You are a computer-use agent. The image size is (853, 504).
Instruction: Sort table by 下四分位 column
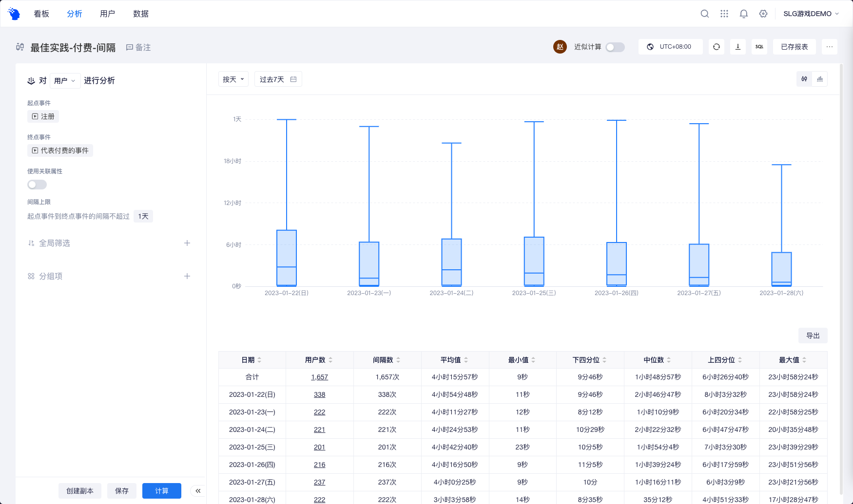(x=604, y=360)
